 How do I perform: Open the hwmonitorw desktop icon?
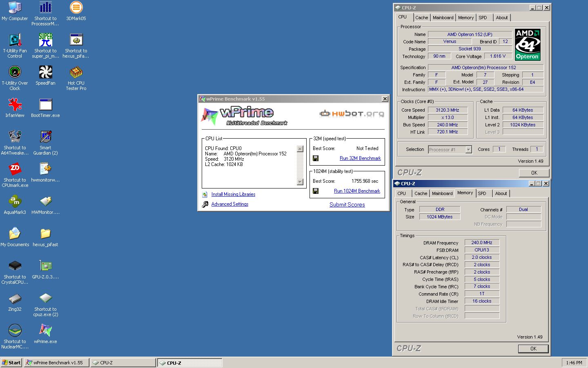[x=45, y=169]
